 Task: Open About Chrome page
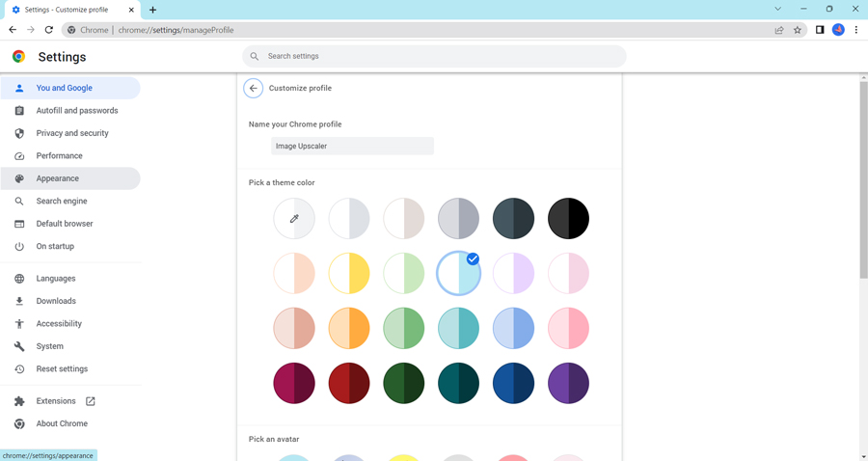[x=70, y=424]
